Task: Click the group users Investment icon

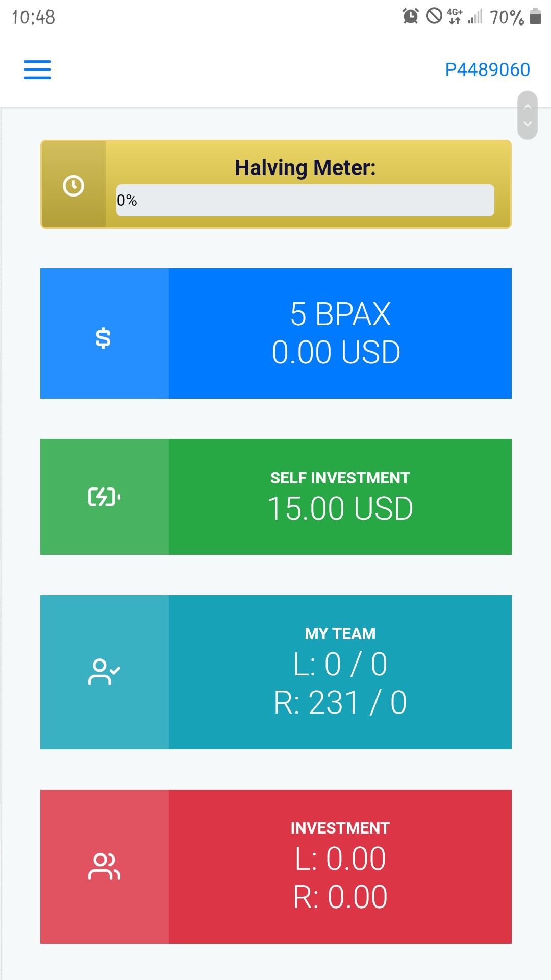Action: 104,866
